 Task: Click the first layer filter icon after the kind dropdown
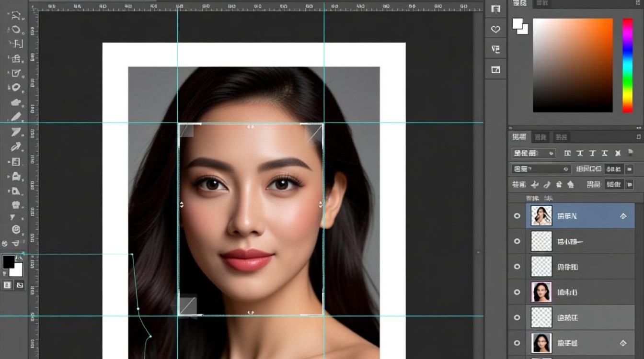pos(567,153)
